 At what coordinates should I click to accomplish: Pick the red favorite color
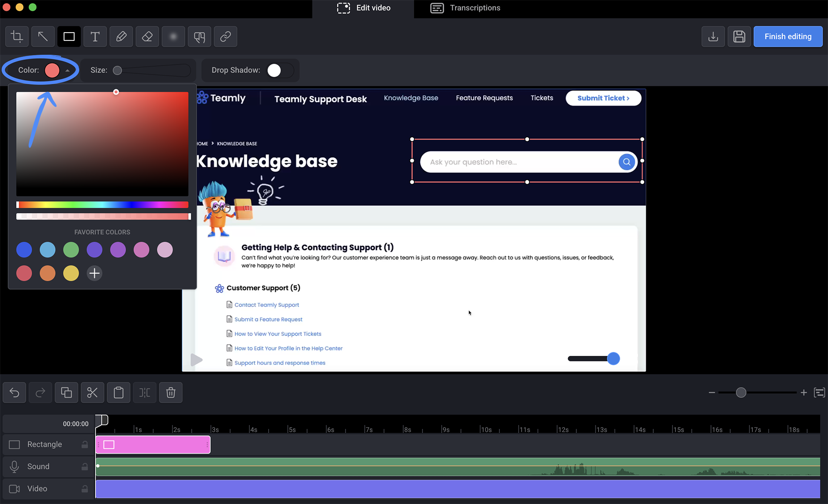(24, 273)
